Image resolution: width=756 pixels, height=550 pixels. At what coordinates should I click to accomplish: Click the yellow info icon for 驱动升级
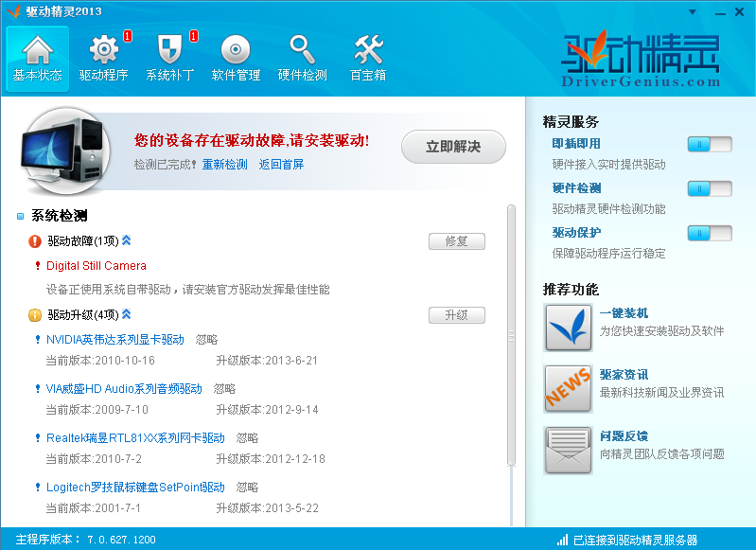pyautogui.click(x=35, y=315)
